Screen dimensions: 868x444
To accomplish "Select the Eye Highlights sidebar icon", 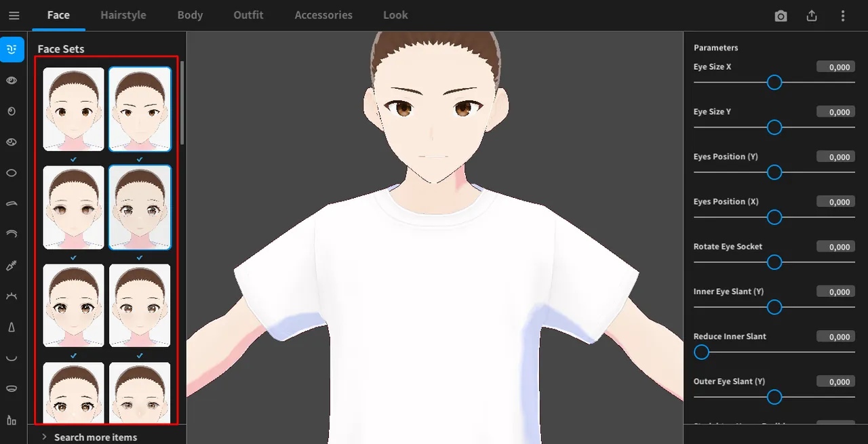I will tap(12, 142).
